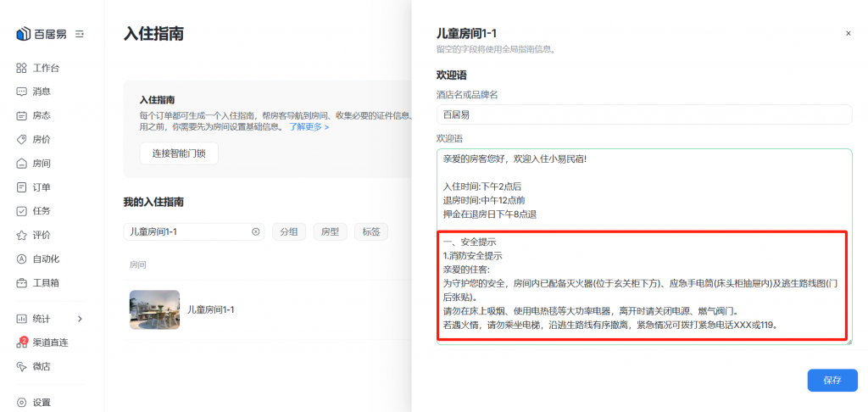Click the 设置 settings gear icon

[x=22, y=403]
